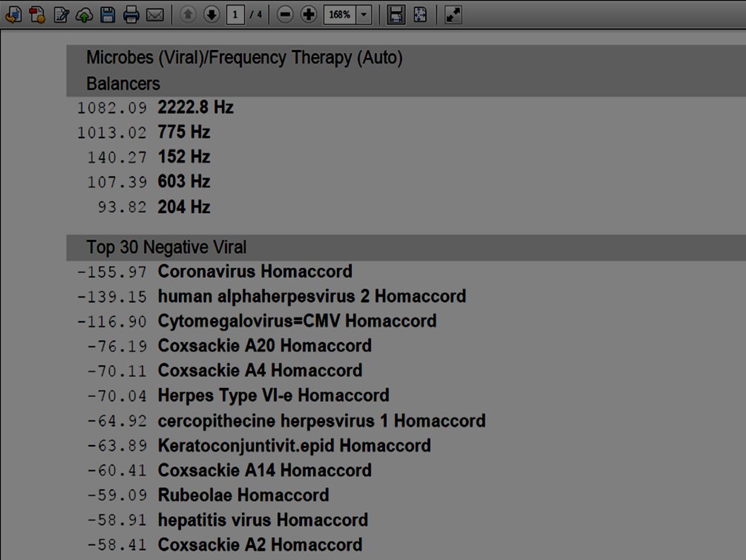746x560 pixels.
Task: Click Keratoconjuntivit.epid Homaccord
Action: click(295, 445)
